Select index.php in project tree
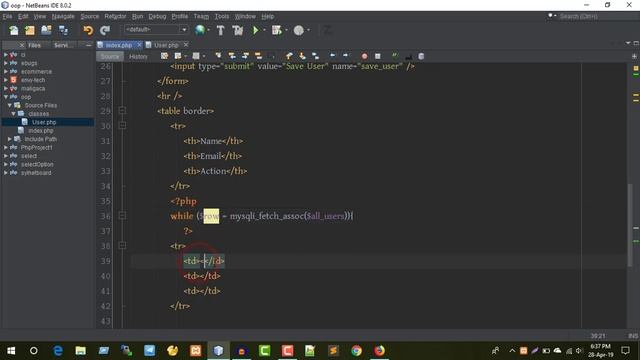Image resolution: width=640 pixels, height=360 pixels. click(41, 131)
